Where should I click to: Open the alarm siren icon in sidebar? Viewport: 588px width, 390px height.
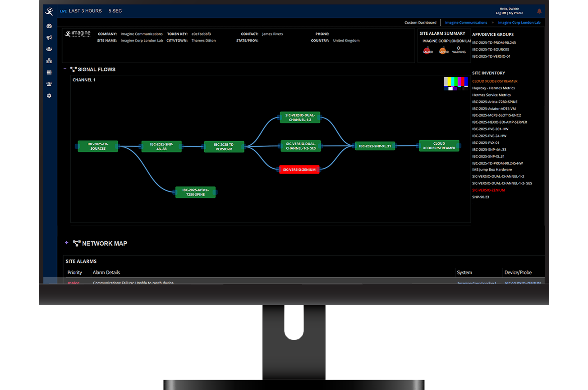[49, 84]
